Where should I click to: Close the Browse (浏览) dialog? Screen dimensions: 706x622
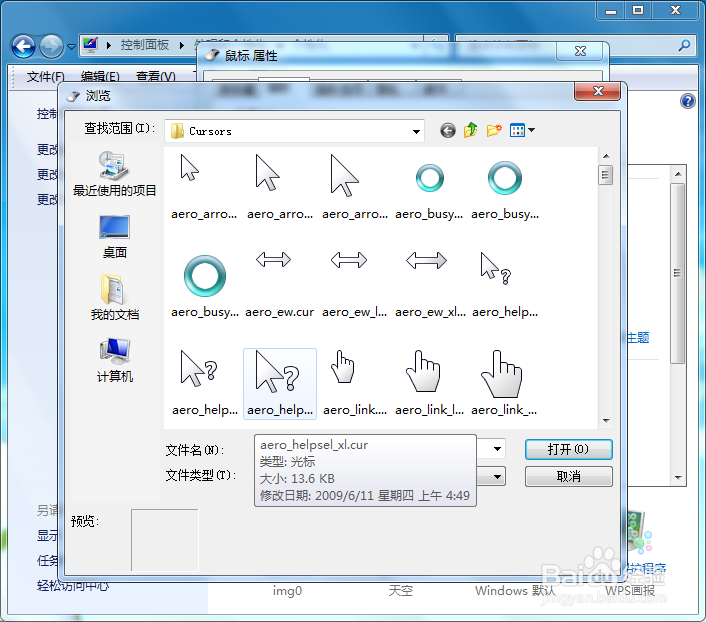pyautogui.click(x=597, y=91)
